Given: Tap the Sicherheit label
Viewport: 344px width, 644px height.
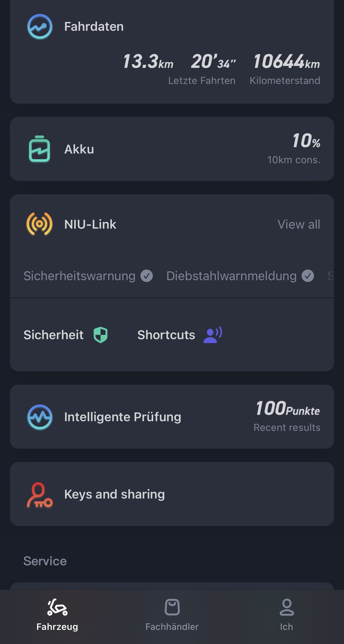Looking at the screenshot, I should pyautogui.click(x=53, y=335).
